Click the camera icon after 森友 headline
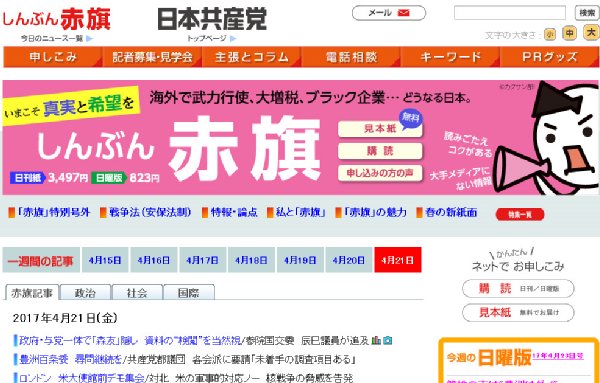 [388, 340]
